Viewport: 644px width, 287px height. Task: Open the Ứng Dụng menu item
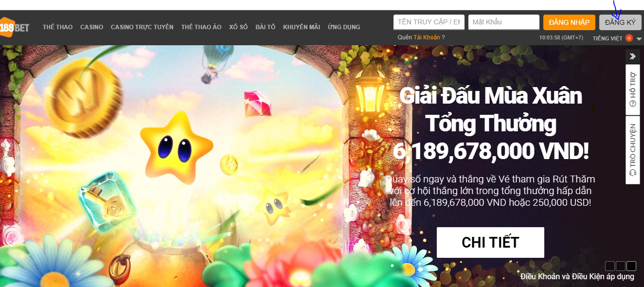(344, 27)
